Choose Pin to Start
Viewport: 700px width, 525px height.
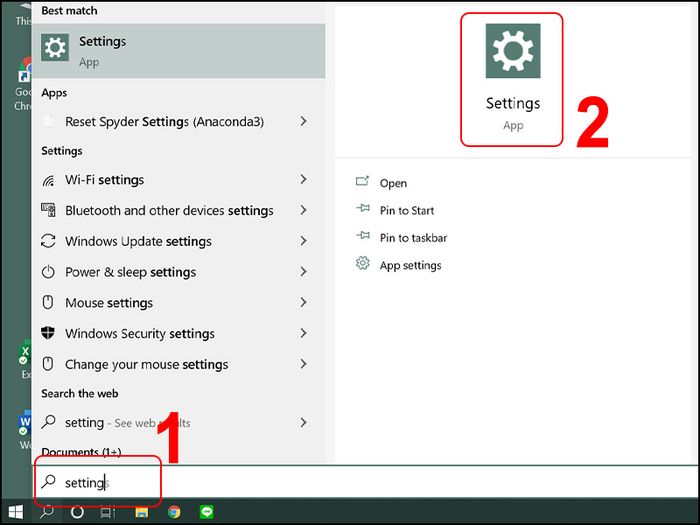point(407,210)
